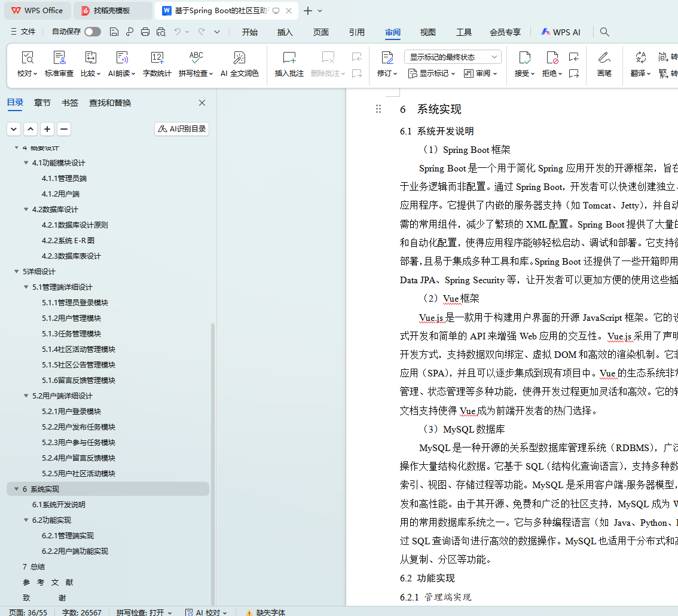Run AI 全文润色 polishing
The image size is (678, 616).
coord(239,58)
